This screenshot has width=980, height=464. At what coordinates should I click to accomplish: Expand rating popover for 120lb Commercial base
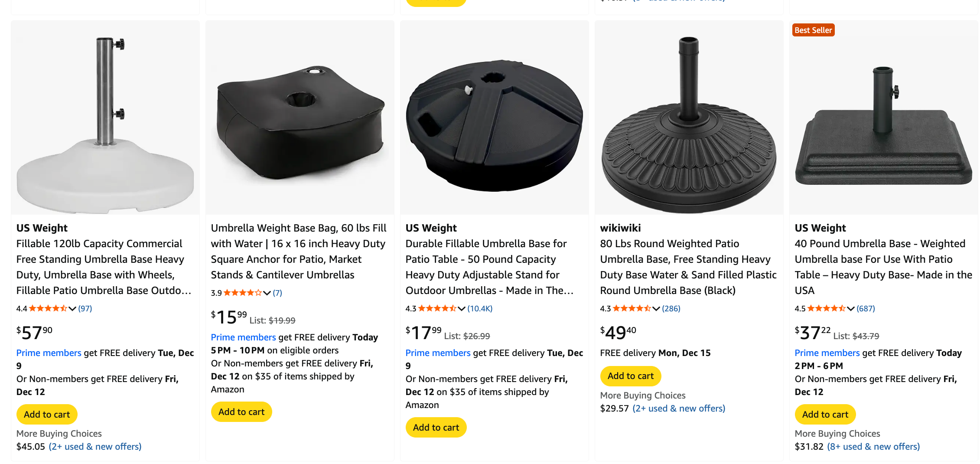tap(72, 309)
